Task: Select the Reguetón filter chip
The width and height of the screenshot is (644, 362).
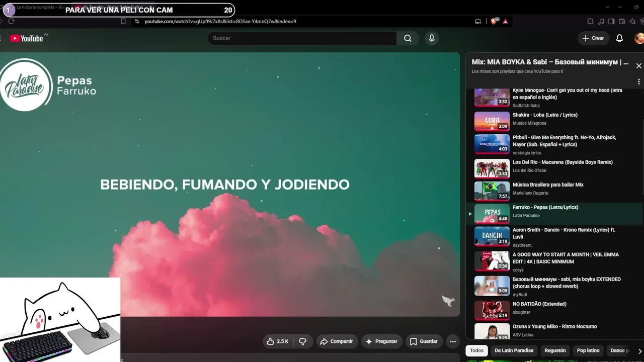Action: tap(555, 350)
